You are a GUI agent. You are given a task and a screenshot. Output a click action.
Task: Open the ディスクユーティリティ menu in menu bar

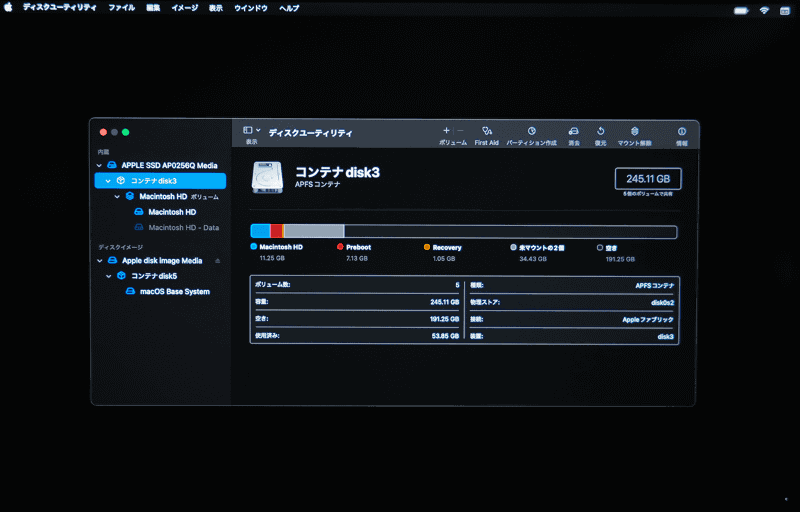coord(60,8)
